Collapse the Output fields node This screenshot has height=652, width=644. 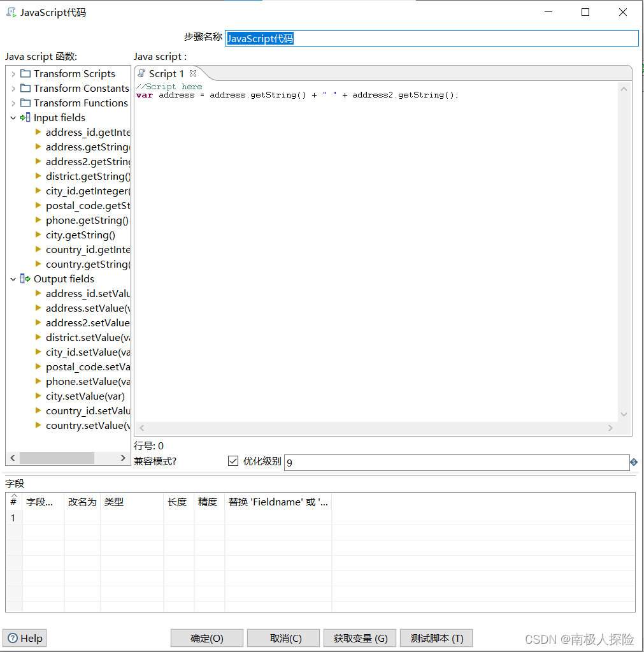pos(13,279)
